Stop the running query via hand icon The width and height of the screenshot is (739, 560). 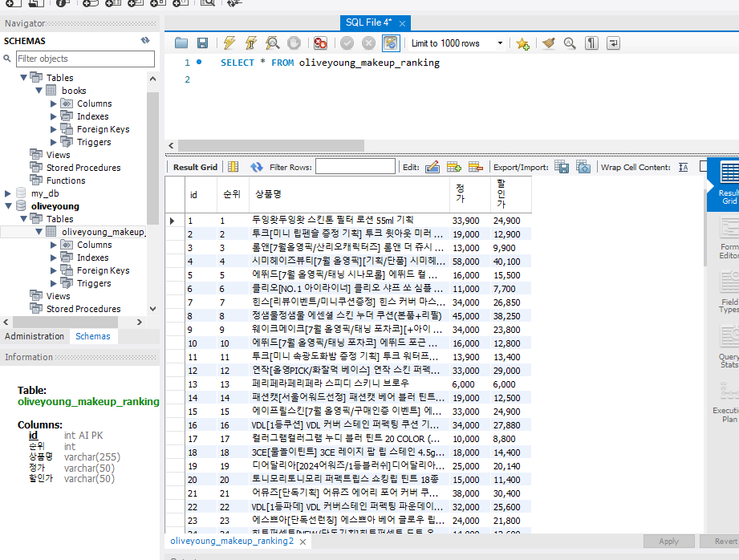coord(294,43)
